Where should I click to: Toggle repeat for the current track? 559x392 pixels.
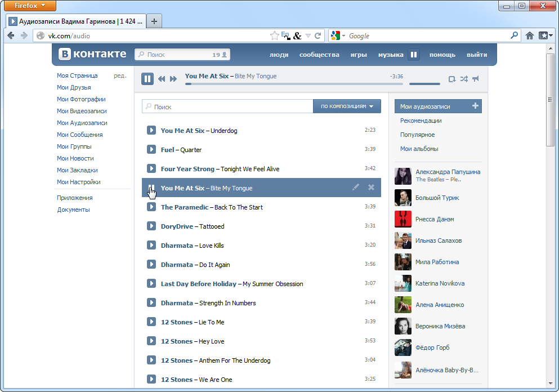pyautogui.click(x=451, y=79)
